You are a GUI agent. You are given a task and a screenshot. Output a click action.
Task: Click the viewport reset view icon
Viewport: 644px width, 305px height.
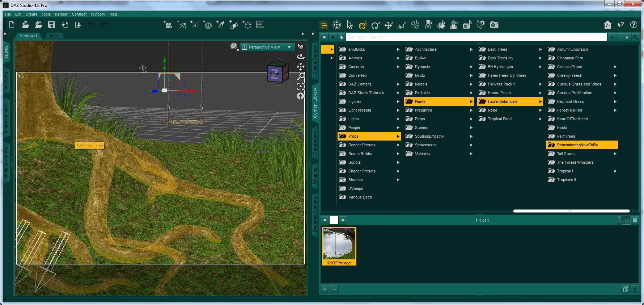point(301,96)
